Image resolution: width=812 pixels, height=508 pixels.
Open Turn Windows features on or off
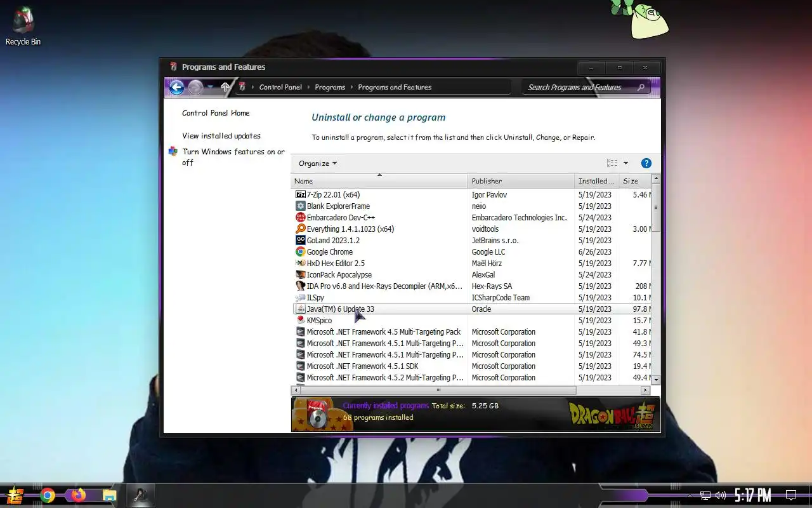click(233, 157)
